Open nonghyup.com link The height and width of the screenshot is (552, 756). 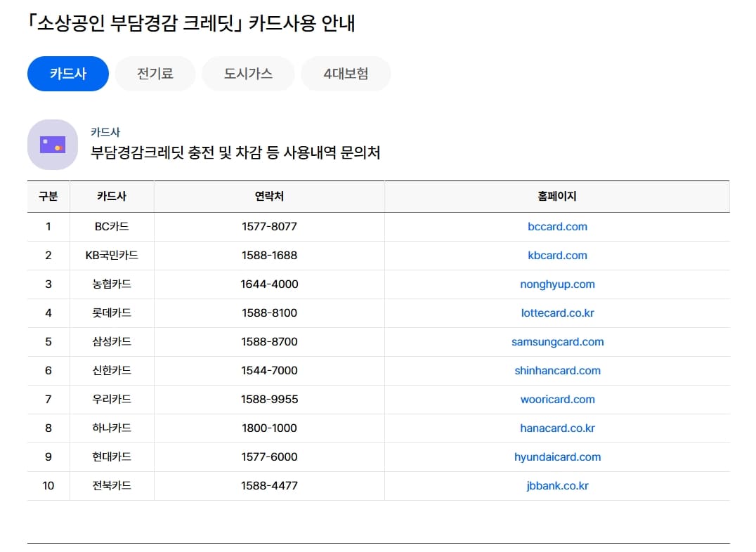(x=557, y=284)
